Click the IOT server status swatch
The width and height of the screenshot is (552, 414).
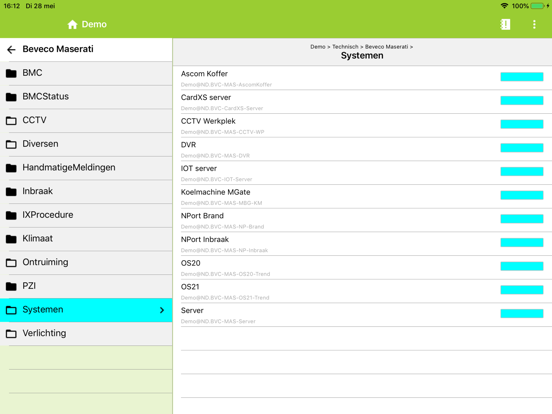point(522,171)
